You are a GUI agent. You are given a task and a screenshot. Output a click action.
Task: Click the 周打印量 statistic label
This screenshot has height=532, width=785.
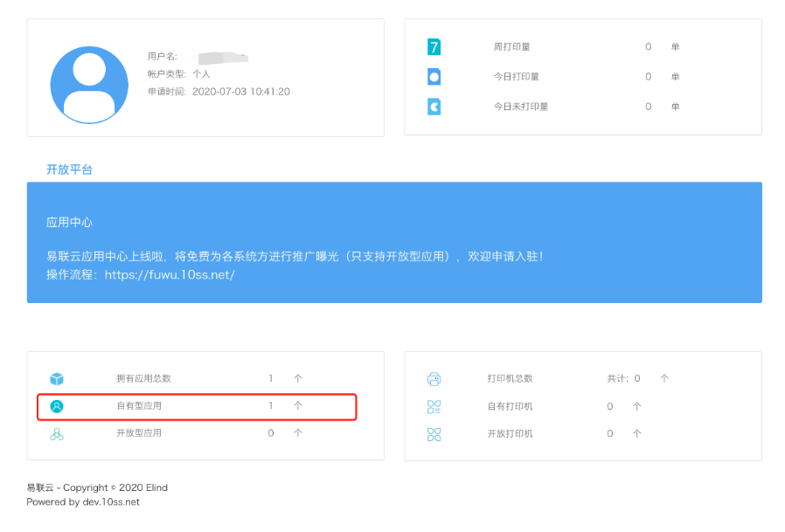511,47
